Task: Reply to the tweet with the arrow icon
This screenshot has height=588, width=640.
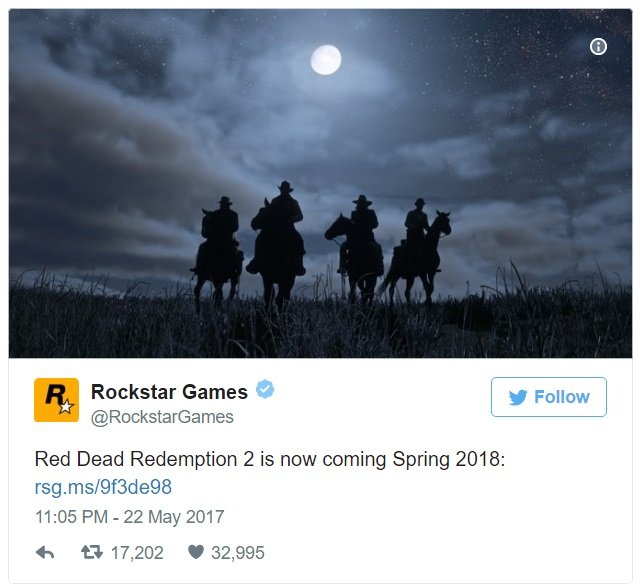Action: [45, 553]
